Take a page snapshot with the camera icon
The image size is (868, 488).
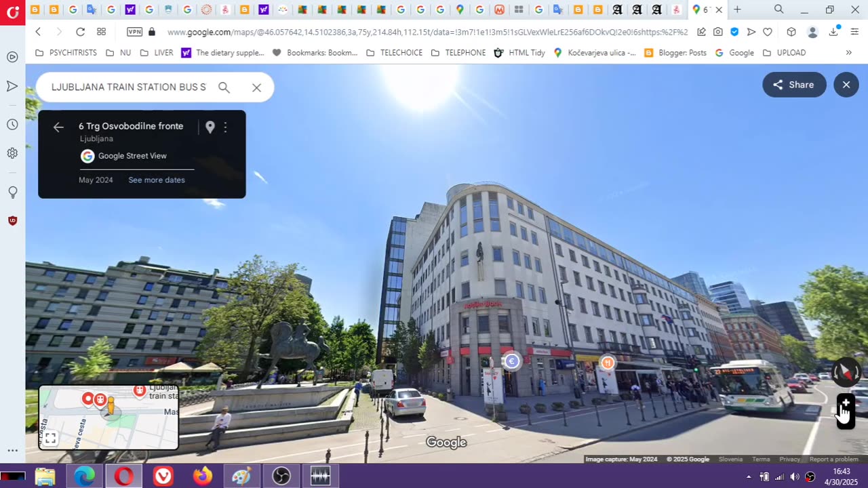[718, 32]
